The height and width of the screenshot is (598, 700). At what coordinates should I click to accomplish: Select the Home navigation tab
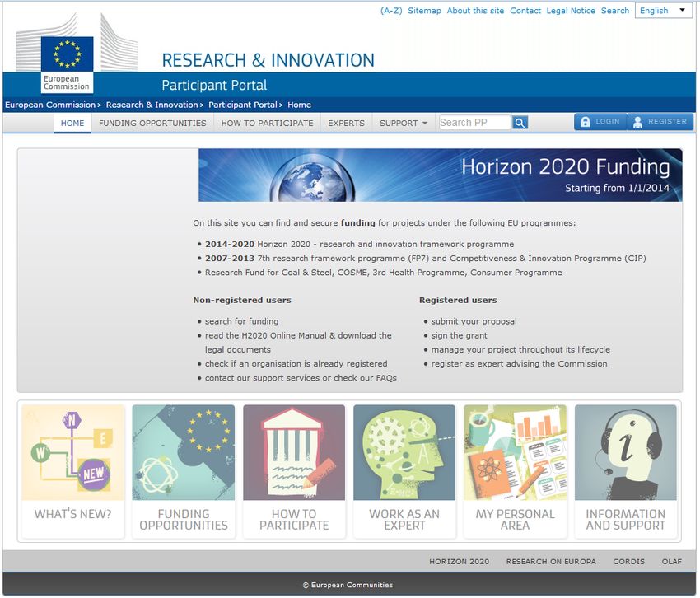tap(72, 123)
